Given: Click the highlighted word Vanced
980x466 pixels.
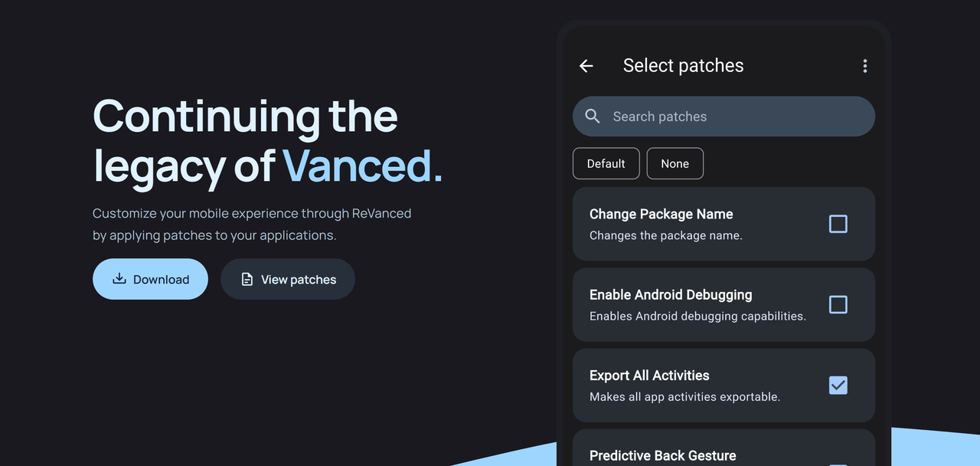Looking at the screenshot, I should [361, 165].
